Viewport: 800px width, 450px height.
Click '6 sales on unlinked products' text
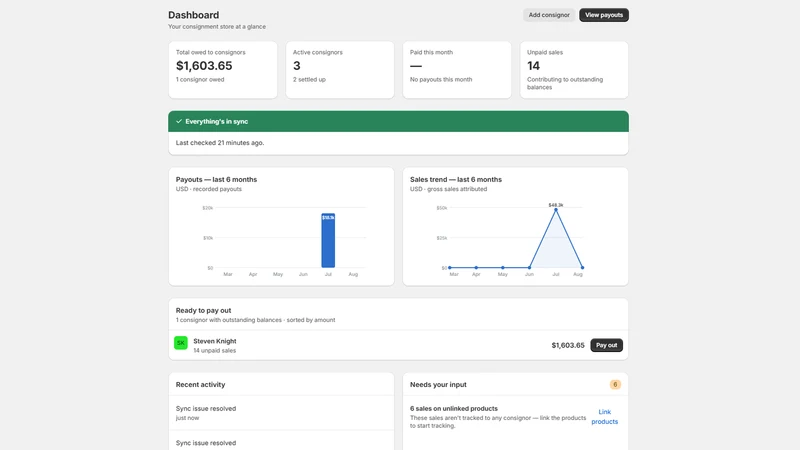pyautogui.click(x=454, y=409)
